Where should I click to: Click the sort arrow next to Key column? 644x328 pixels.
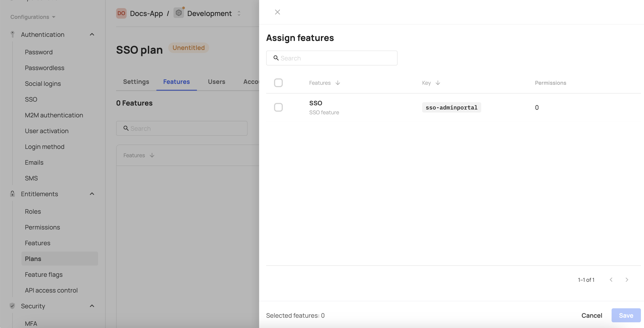coord(438,83)
